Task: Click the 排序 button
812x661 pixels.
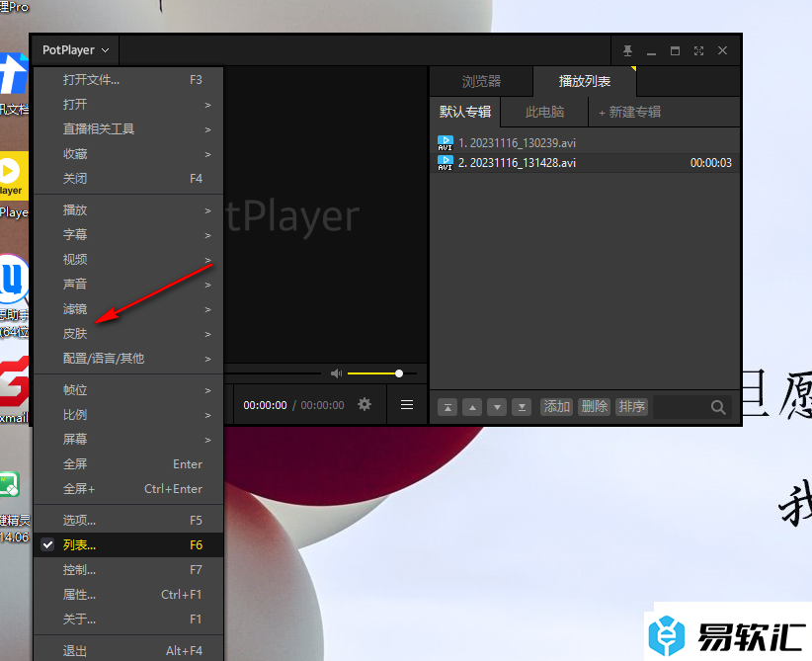Action: point(632,407)
